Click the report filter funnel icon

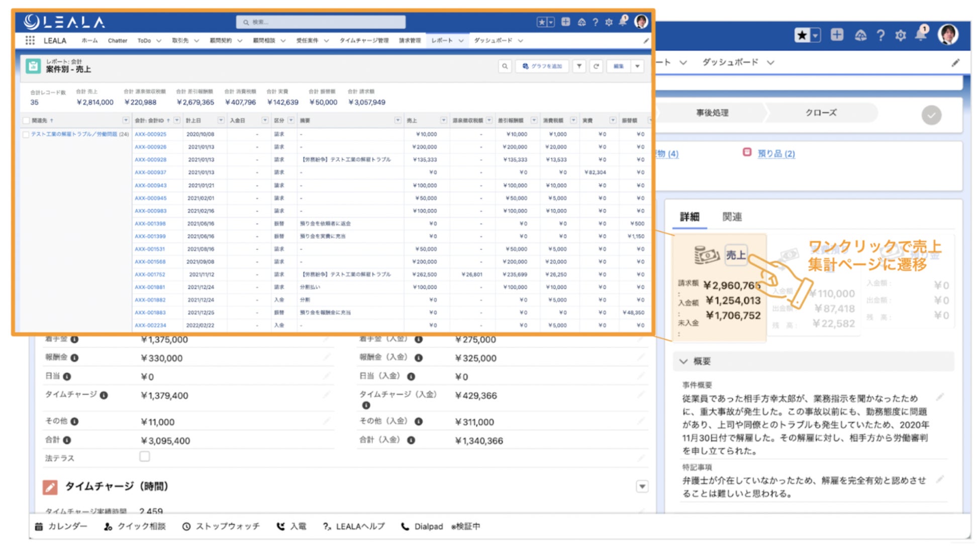click(579, 66)
